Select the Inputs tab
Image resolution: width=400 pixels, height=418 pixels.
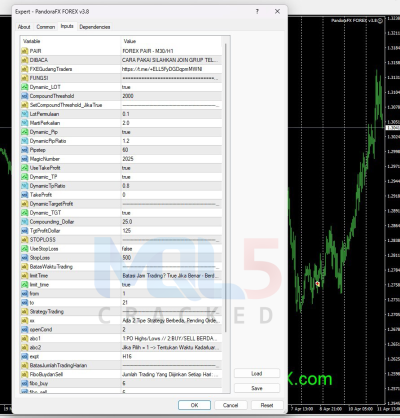click(x=67, y=26)
